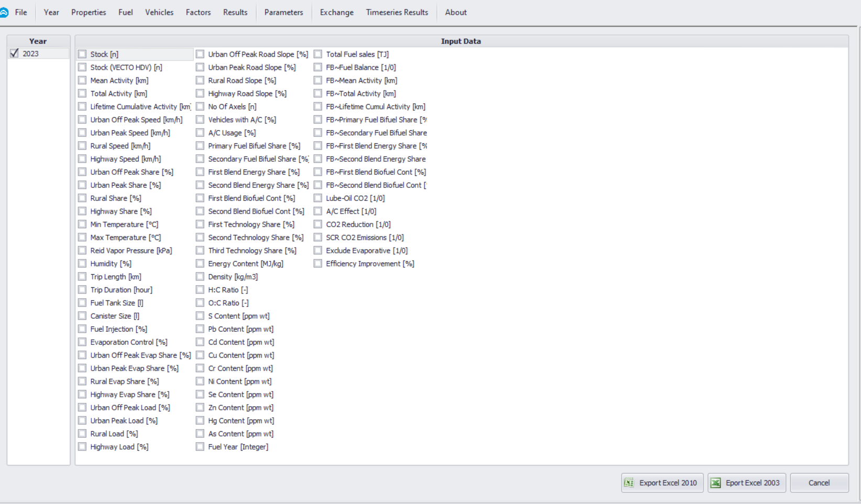This screenshot has width=861, height=504.
Task: Click the Excel icon on Export Excel 2010 button
Action: tap(630, 483)
